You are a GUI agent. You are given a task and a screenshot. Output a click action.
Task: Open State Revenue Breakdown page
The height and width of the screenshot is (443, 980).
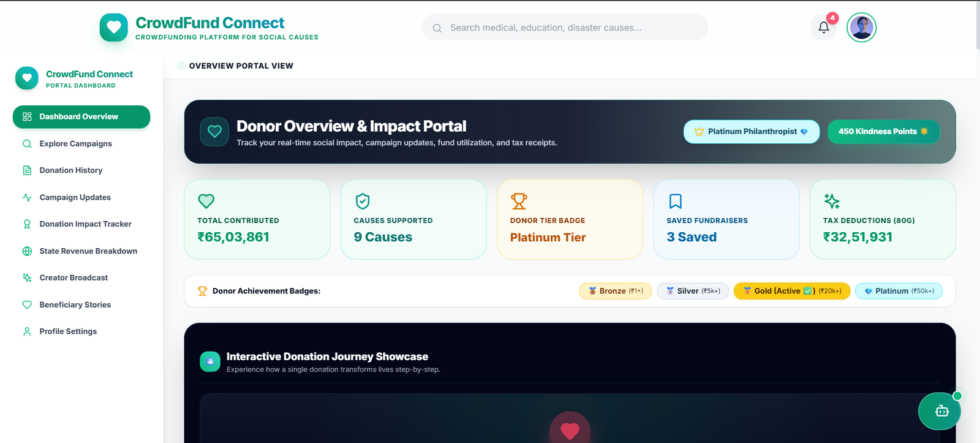click(x=81, y=251)
